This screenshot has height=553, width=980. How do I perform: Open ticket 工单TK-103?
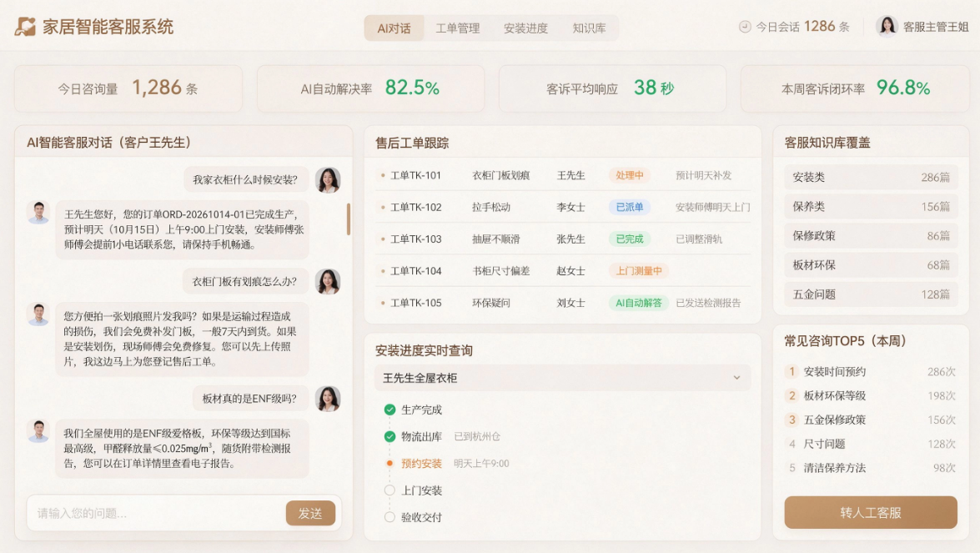click(415, 239)
